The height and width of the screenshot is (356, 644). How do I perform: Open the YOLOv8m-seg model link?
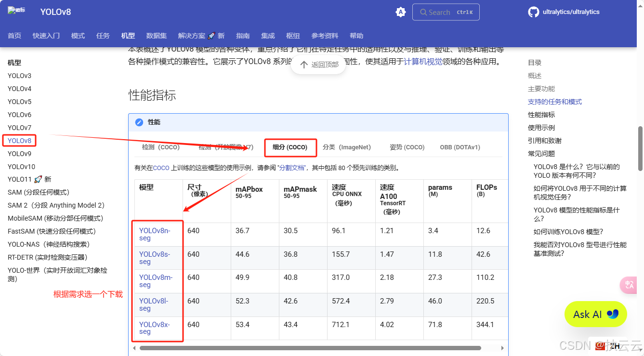[x=156, y=281]
